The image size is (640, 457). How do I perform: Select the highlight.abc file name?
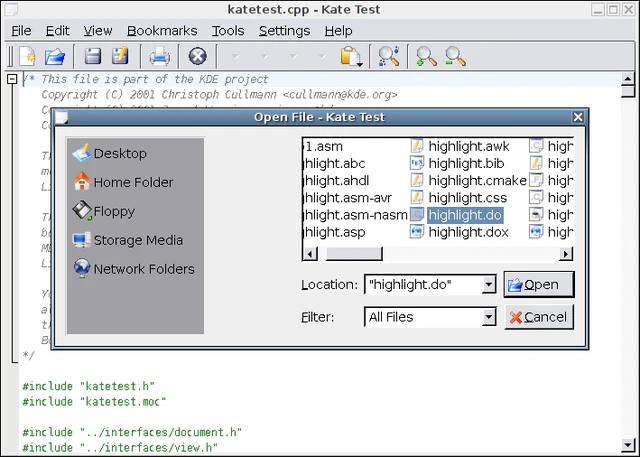pos(335,163)
